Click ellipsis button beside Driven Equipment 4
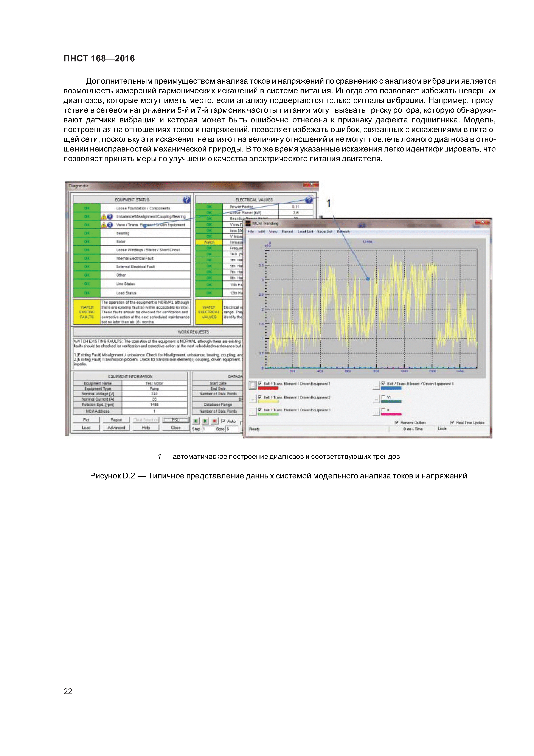 [376, 386]
